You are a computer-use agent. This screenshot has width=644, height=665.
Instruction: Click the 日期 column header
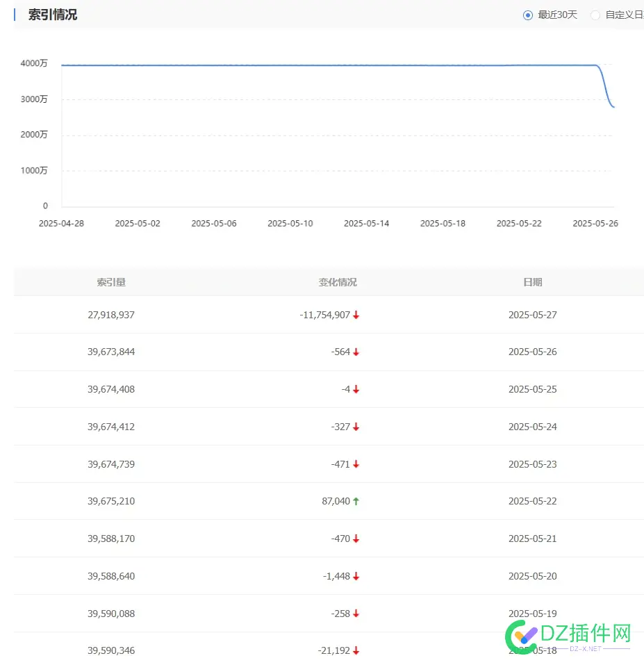(532, 282)
